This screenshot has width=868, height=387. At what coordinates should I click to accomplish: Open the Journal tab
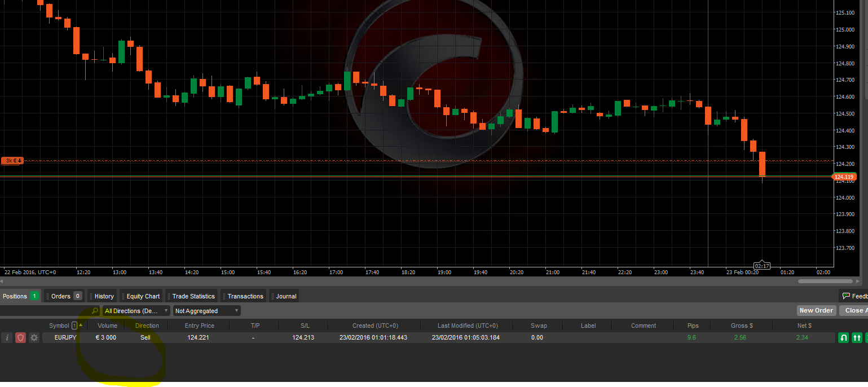[x=284, y=296]
